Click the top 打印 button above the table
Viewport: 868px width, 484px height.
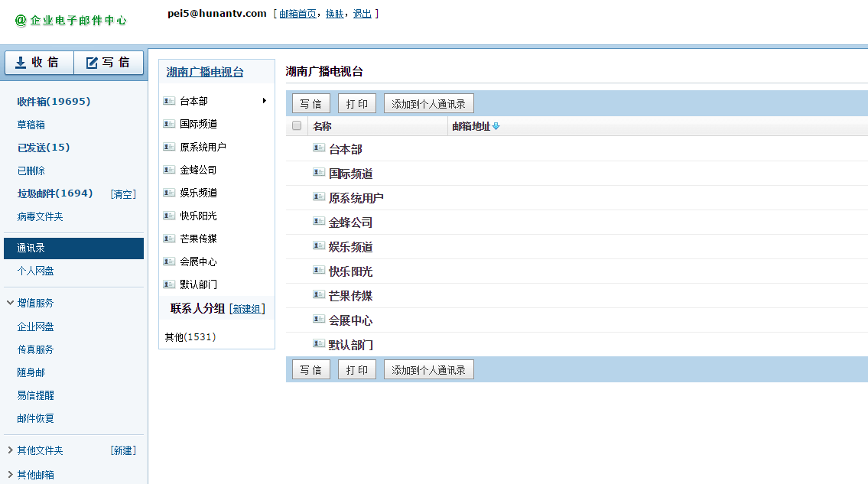click(x=357, y=103)
